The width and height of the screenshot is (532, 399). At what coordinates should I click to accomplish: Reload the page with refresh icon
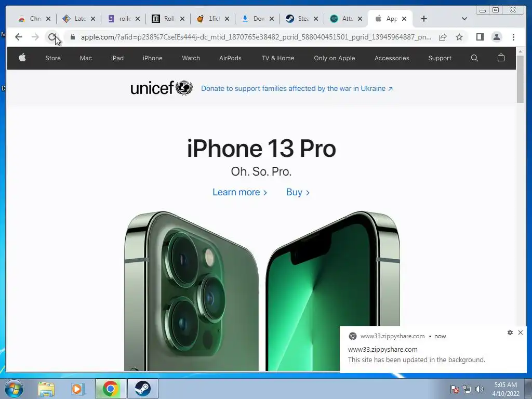(x=51, y=37)
